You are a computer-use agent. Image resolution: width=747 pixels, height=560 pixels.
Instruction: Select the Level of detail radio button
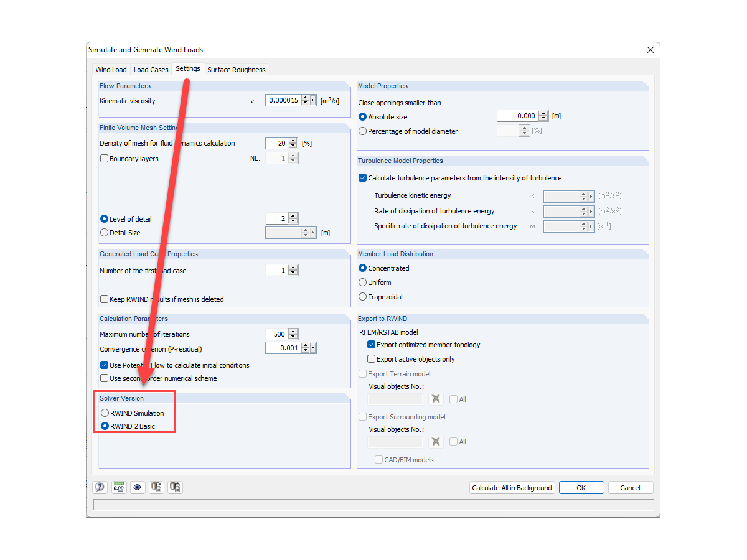105,219
